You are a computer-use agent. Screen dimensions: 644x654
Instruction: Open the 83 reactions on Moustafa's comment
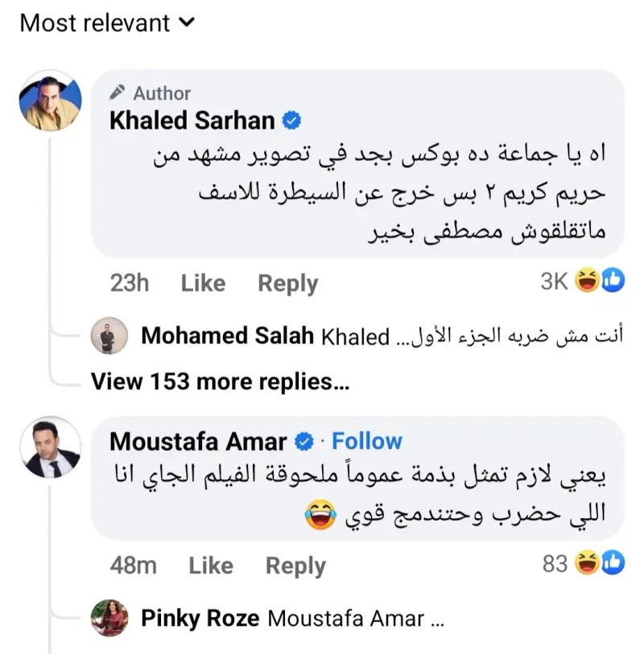point(555,564)
